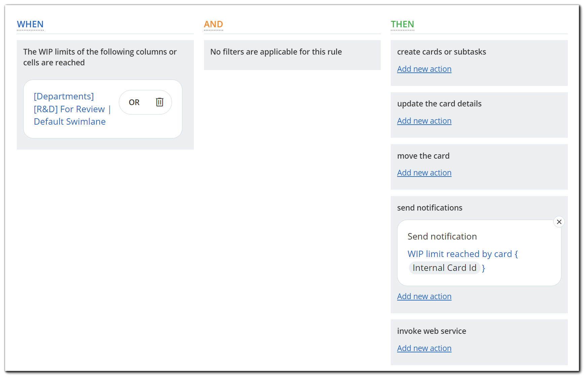This screenshot has height=380, width=588.
Task: Open the WIP limits trigger panel
Action: [x=100, y=57]
